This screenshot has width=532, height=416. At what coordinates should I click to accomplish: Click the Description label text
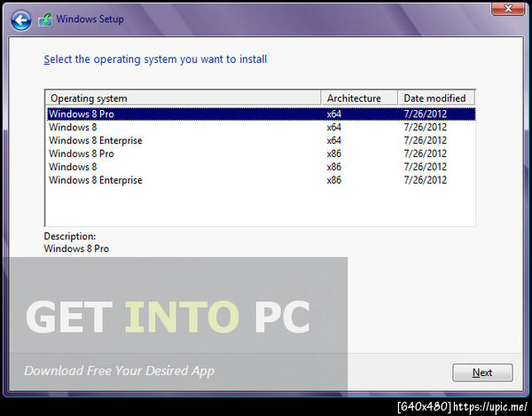(x=69, y=236)
